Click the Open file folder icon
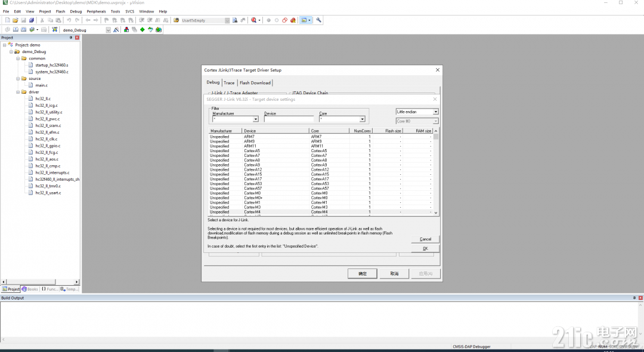The width and height of the screenshot is (644, 352). 15,20
